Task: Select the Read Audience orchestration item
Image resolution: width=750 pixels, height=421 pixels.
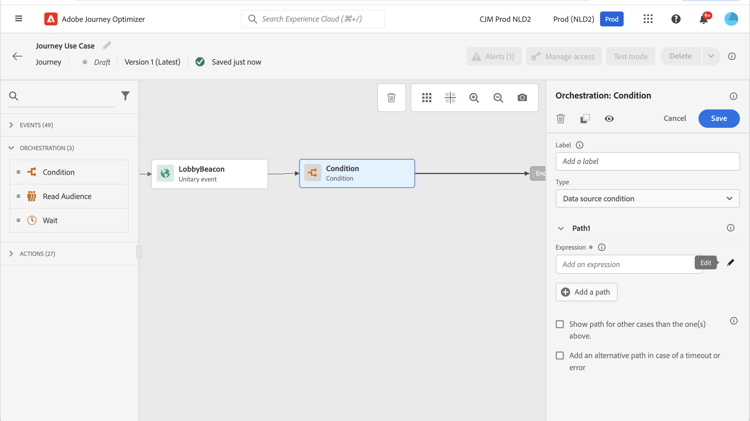Action: coord(69,196)
